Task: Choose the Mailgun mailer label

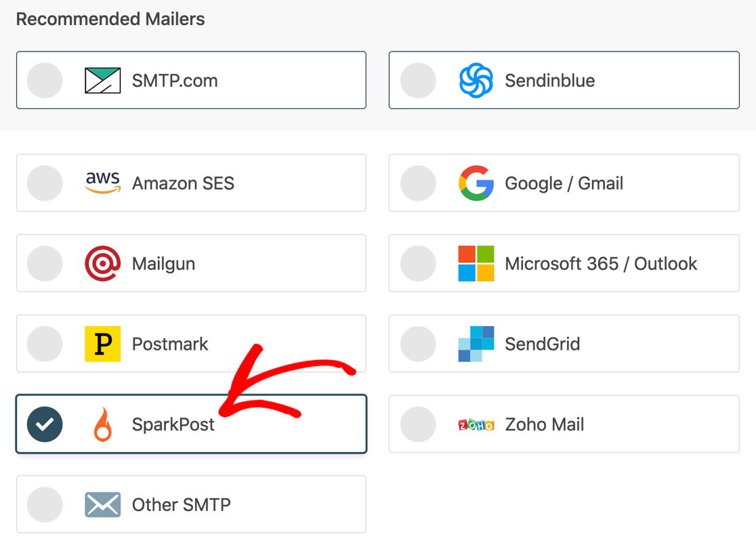Action: [x=163, y=264]
